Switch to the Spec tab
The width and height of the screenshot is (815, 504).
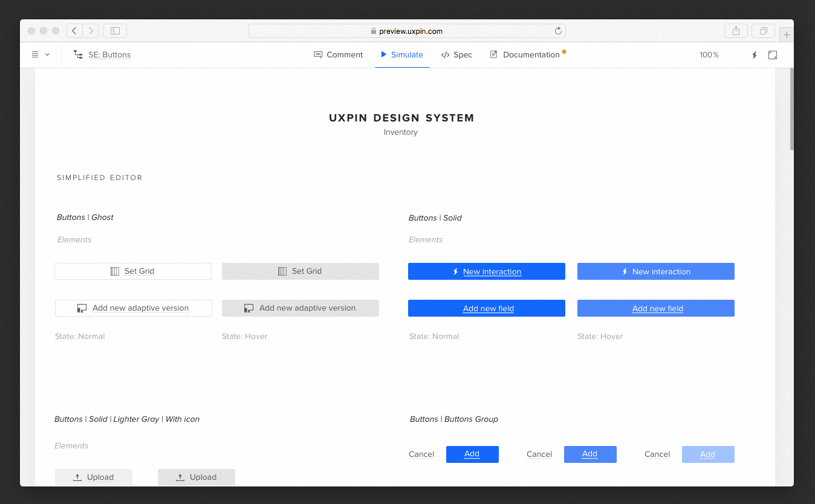click(456, 54)
